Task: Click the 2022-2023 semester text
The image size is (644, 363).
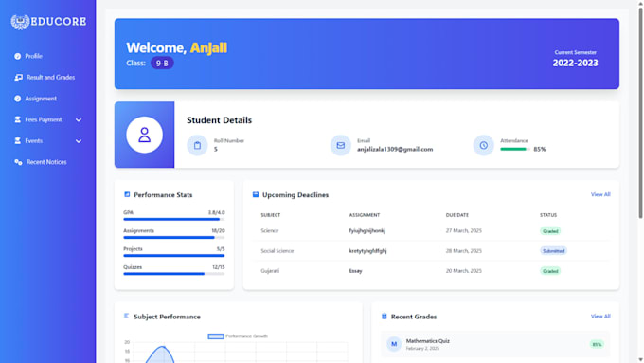Action: pyautogui.click(x=575, y=63)
